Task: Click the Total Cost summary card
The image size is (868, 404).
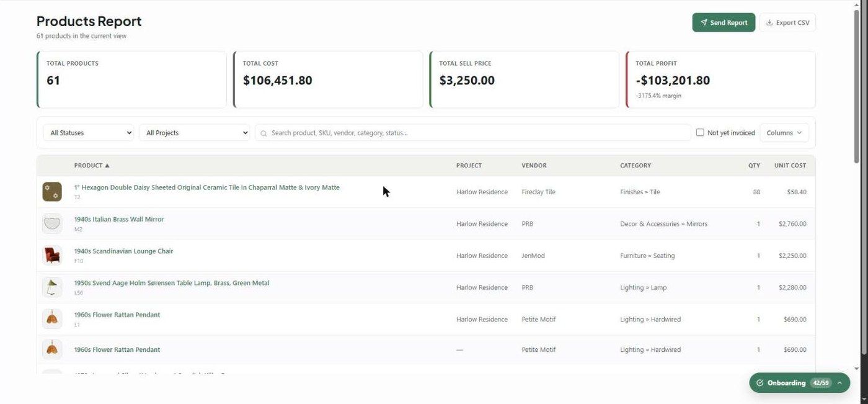Action: click(x=328, y=79)
